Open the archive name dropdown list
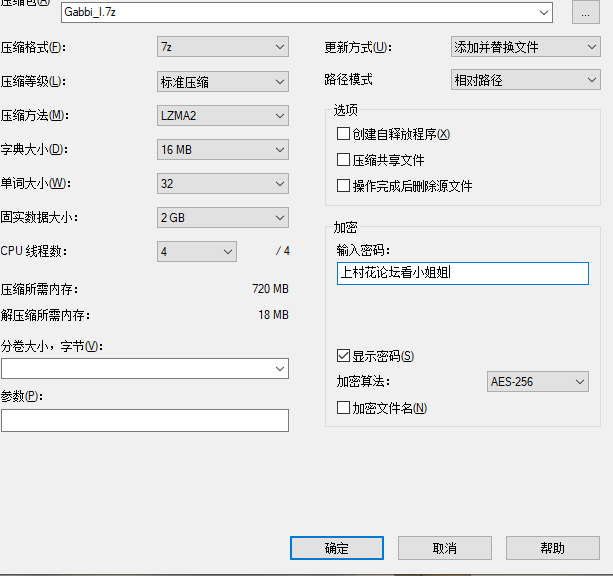613x576 pixels. tap(544, 13)
